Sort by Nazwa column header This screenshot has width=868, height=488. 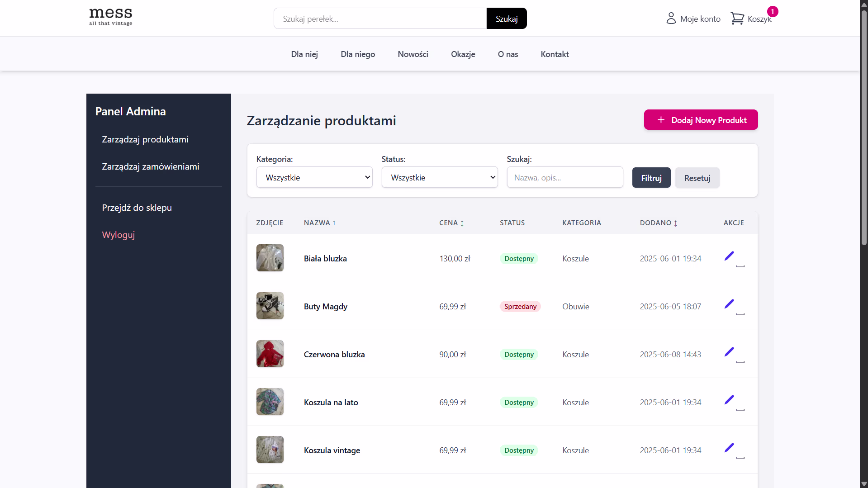[x=319, y=223]
